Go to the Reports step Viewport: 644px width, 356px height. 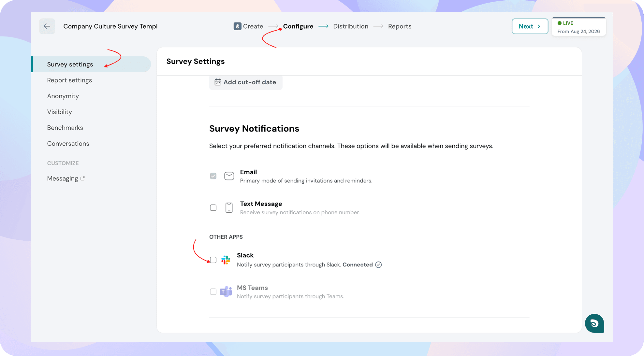400,26
